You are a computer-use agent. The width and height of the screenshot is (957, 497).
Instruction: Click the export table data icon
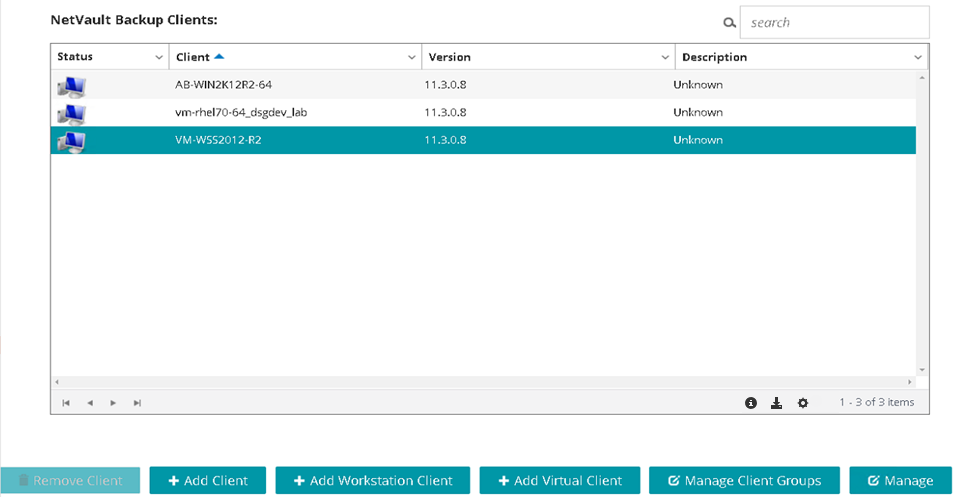pos(776,403)
